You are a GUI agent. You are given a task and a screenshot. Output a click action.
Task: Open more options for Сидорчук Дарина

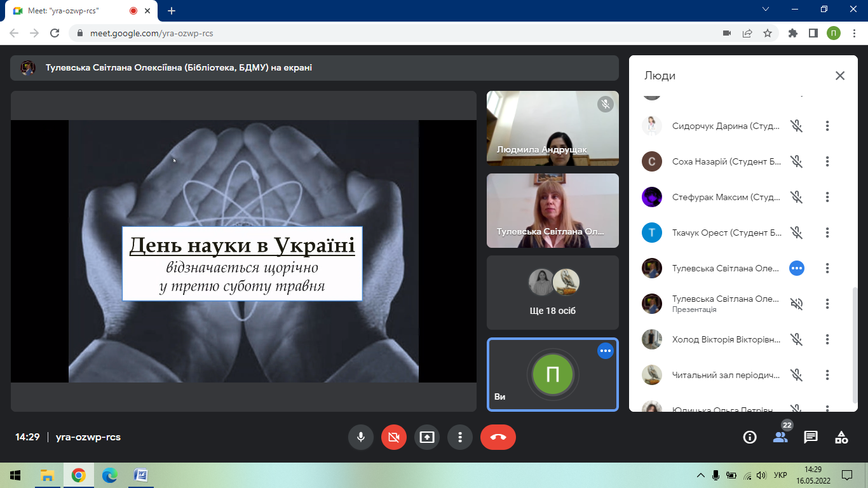tap(827, 126)
